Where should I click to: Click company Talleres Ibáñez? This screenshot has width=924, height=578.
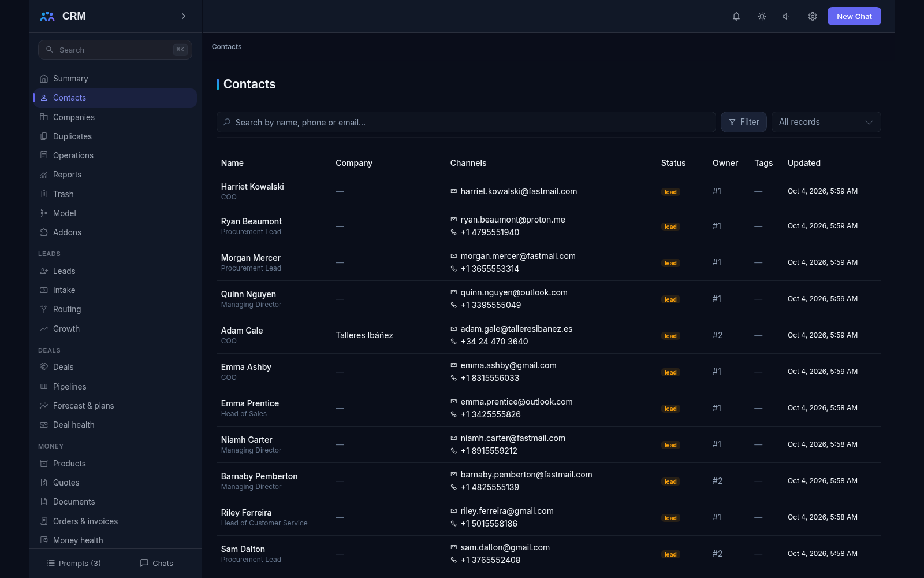tap(364, 335)
